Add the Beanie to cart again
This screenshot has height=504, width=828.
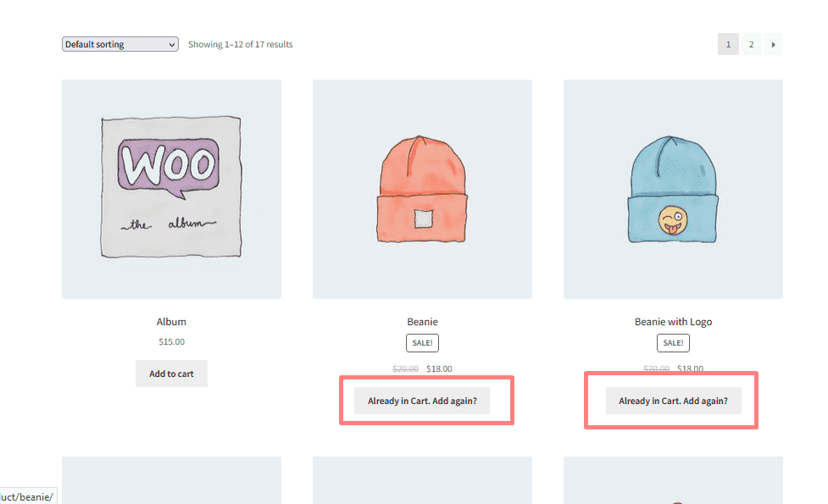tap(422, 401)
